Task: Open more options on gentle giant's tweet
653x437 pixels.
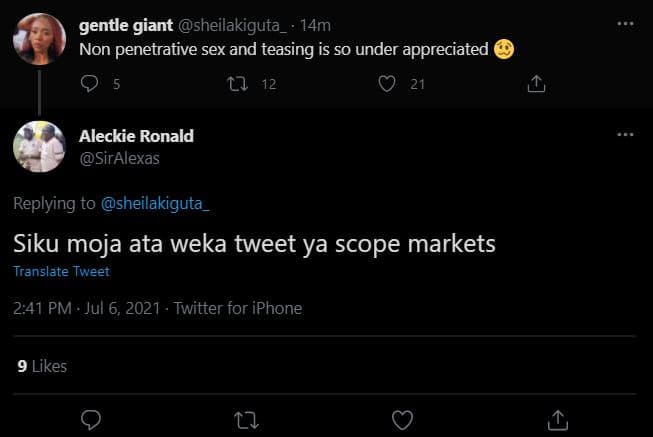Action: [x=625, y=22]
